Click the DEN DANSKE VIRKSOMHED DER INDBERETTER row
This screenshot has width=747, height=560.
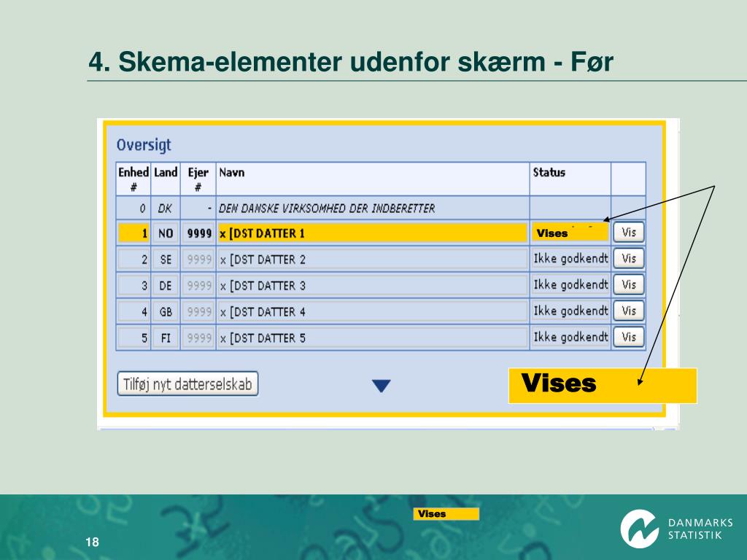click(380, 208)
